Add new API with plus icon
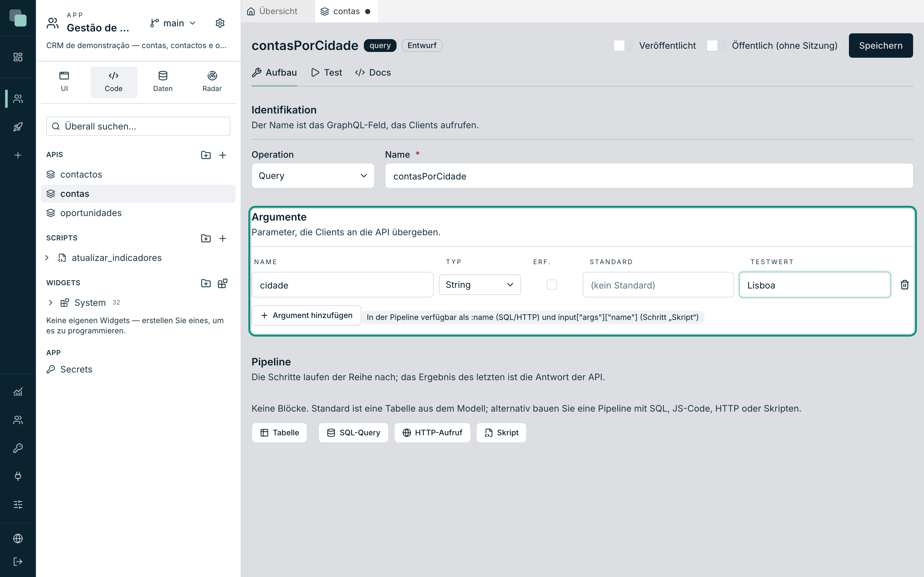The width and height of the screenshot is (924, 577). tap(223, 155)
